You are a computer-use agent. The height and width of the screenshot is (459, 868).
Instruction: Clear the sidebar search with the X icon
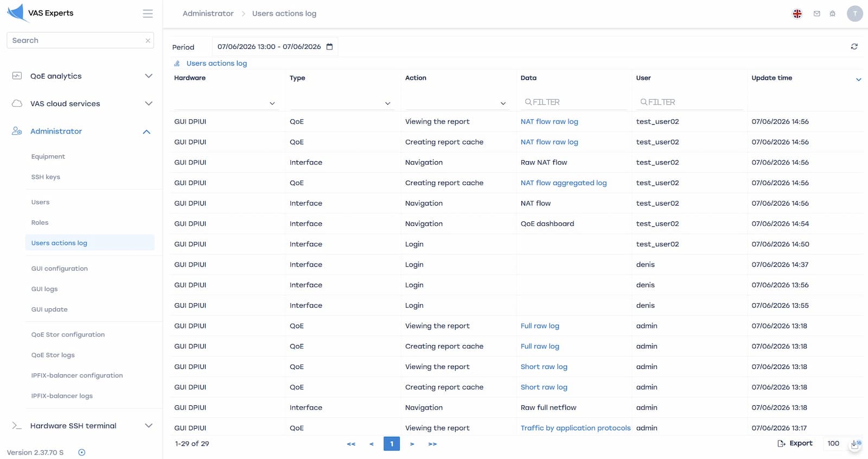[x=148, y=41]
